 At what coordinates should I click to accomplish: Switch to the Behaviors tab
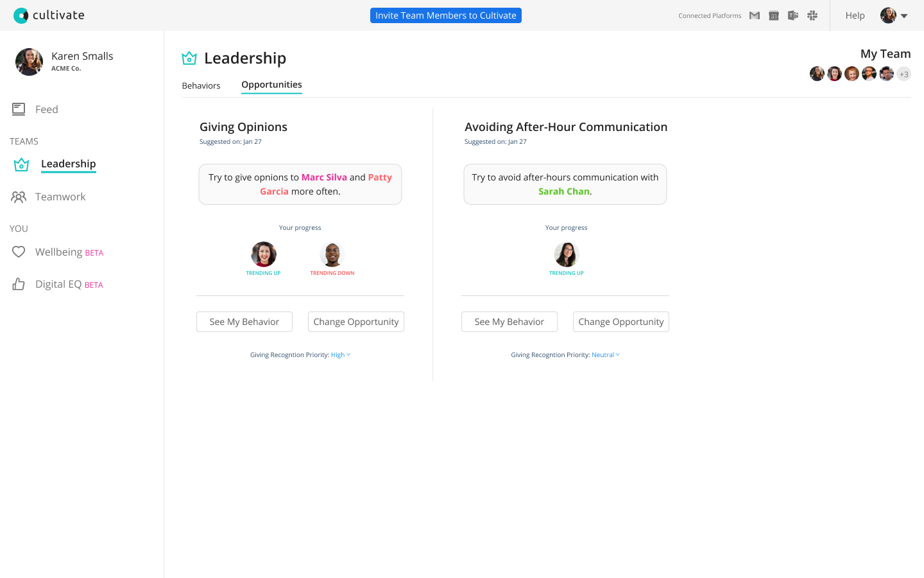201,85
